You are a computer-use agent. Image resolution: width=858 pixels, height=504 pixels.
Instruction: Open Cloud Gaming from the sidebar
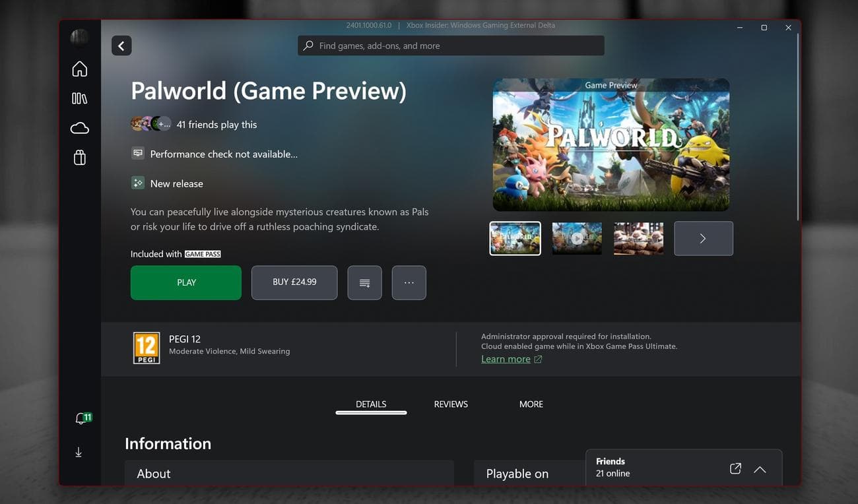click(x=79, y=127)
